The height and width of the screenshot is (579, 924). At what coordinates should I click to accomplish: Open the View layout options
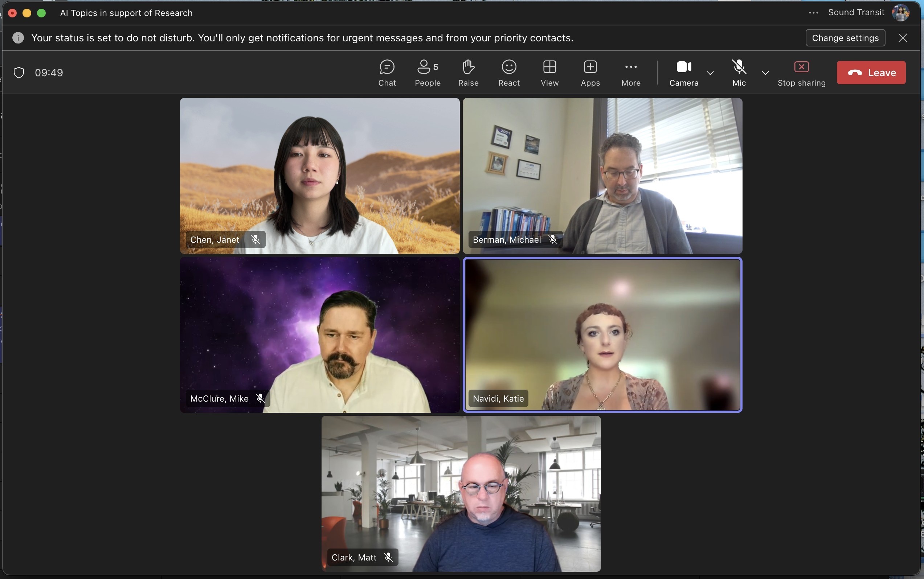click(x=549, y=73)
